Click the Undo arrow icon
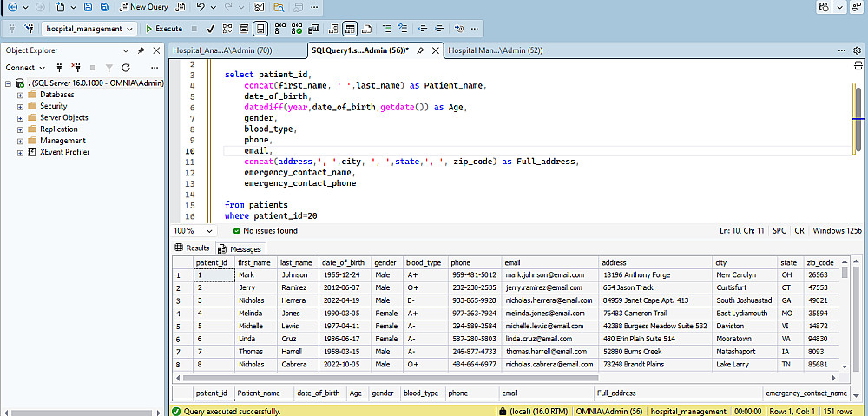 click(201, 7)
